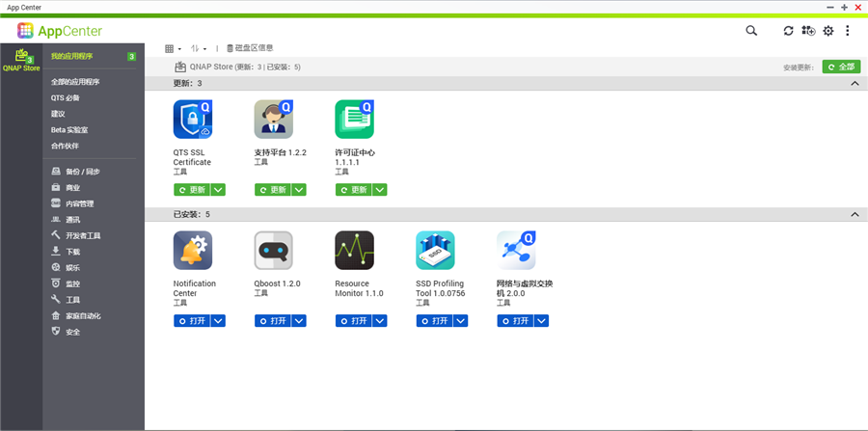Viewport: 868px width, 431px height.
Task: Click the search magnifier icon
Action: [751, 31]
